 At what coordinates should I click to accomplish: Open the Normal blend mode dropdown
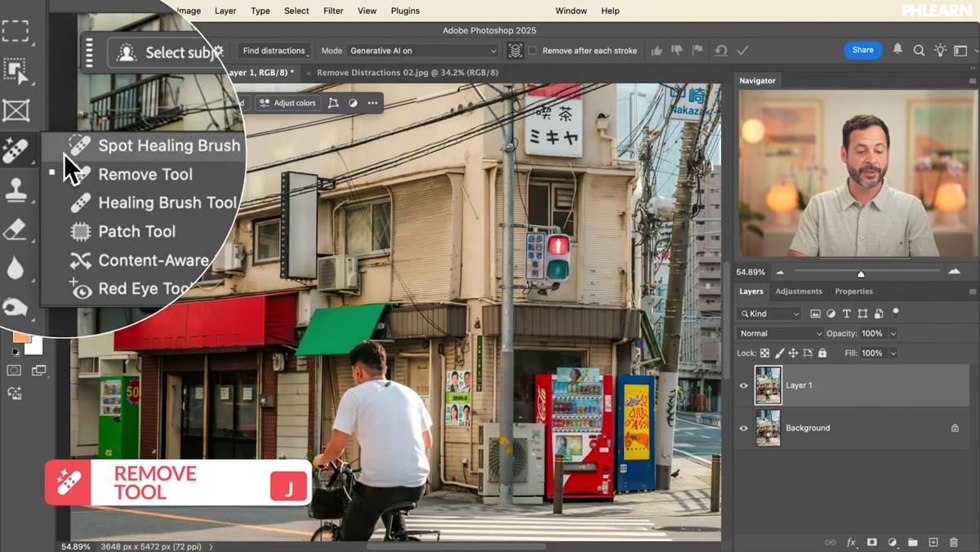tap(780, 333)
